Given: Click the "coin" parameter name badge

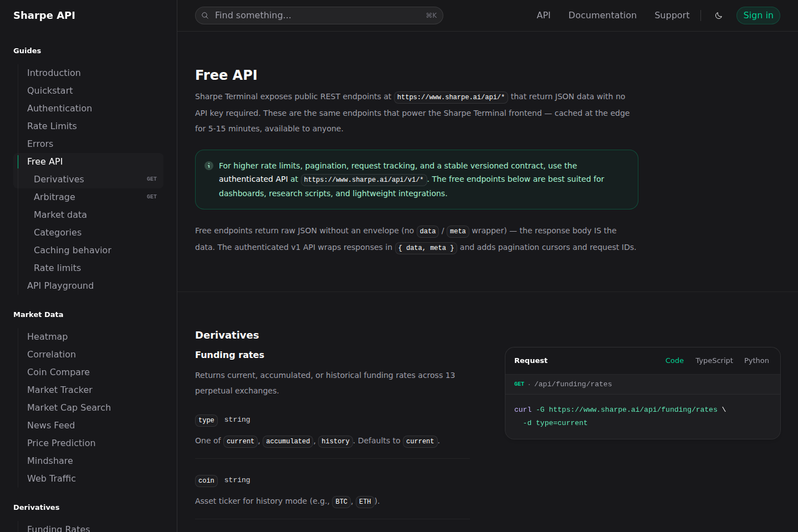Looking at the screenshot, I should (206, 480).
